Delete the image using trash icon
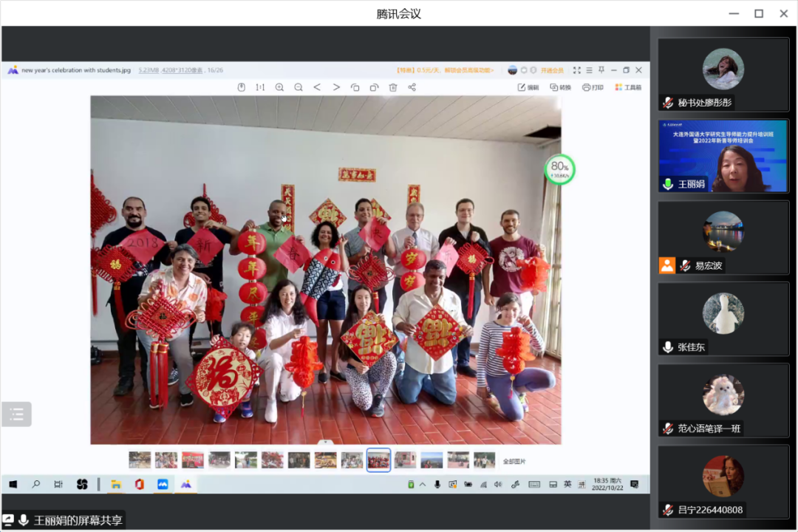Image resolution: width=798 pixels, height=532 pixels. (393, 87)
